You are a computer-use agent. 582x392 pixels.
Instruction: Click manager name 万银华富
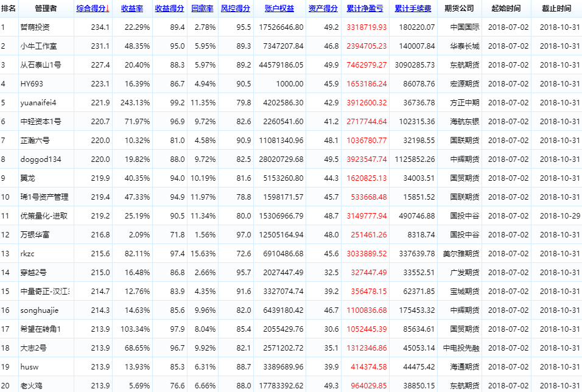[x=35, y=234]
